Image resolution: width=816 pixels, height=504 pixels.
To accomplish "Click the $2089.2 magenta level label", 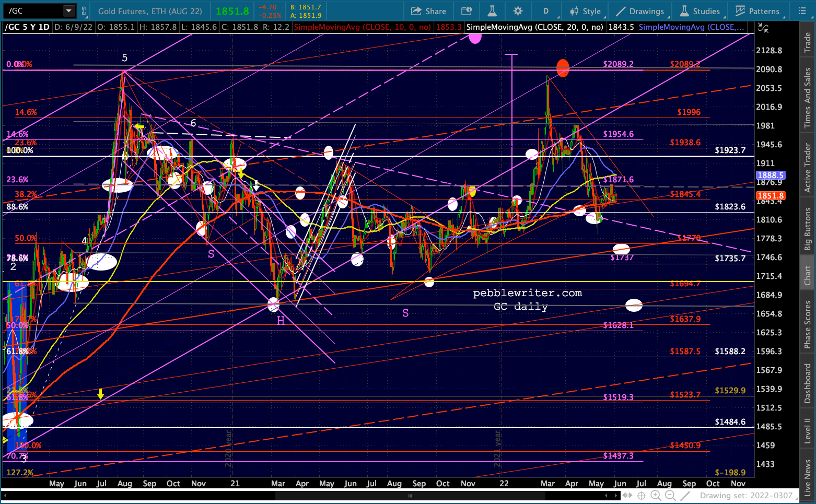I will tap(618, 64).
